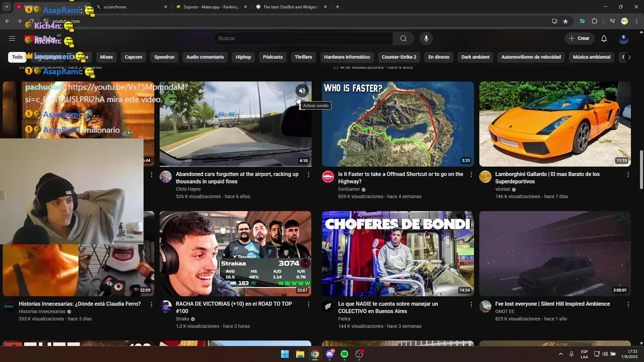Open vicesat channel avatar

coord(485,176)
